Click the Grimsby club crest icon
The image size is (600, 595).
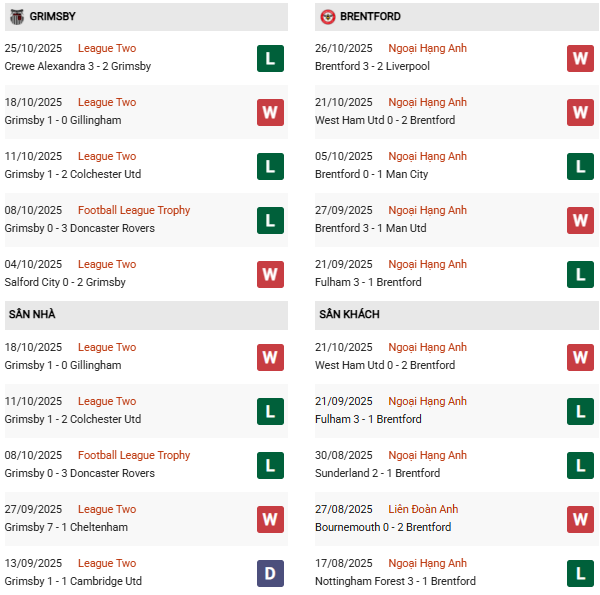(x=17, y=17)
